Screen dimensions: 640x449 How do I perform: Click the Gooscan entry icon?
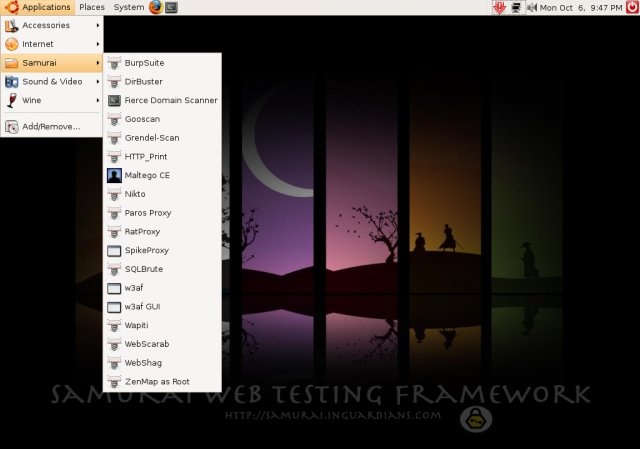point(114,119)
